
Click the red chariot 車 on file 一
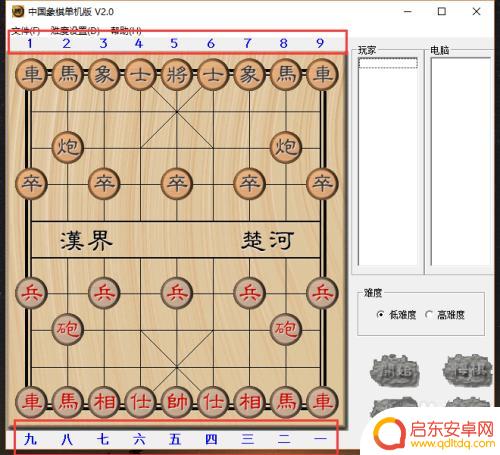(322, 402)
